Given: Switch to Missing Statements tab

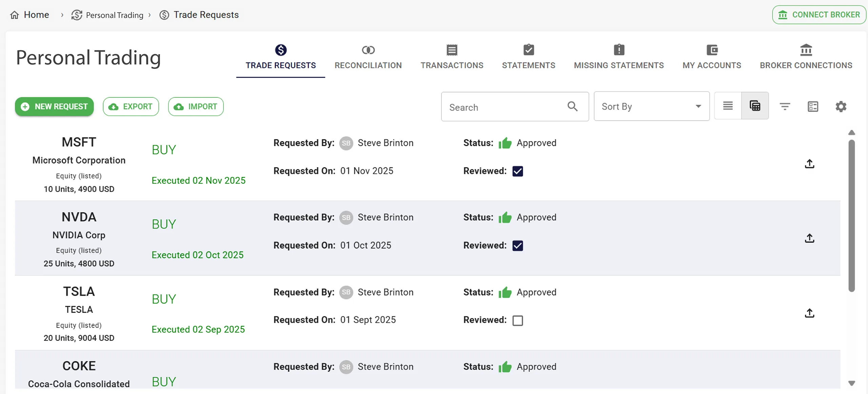Looking at the screenshot, I should coord(618,57).
